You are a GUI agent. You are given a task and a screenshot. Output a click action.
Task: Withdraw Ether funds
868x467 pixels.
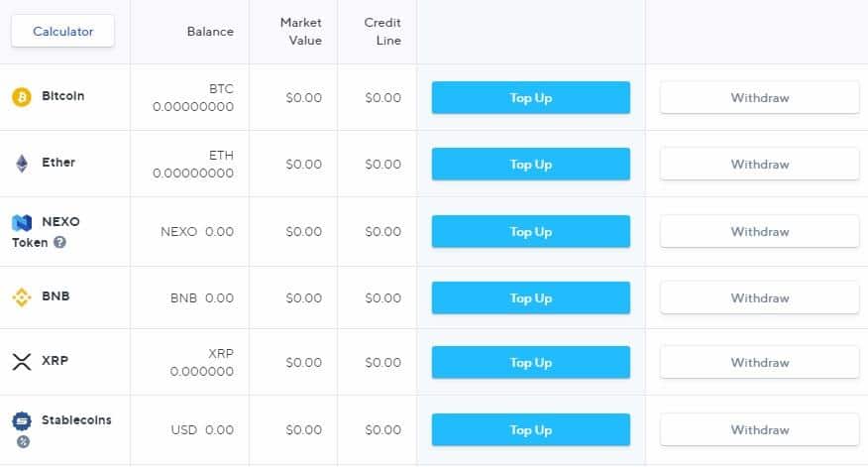pyautogui.click(x=759, y=165)
